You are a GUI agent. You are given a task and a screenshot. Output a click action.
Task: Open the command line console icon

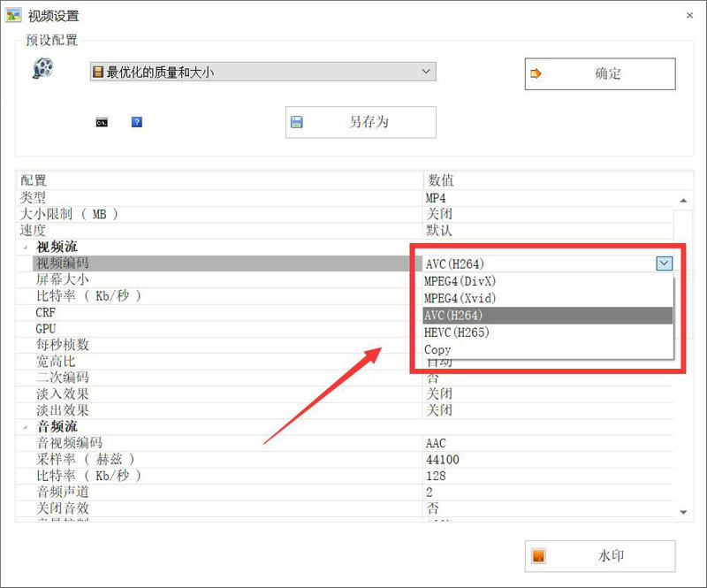102,122
